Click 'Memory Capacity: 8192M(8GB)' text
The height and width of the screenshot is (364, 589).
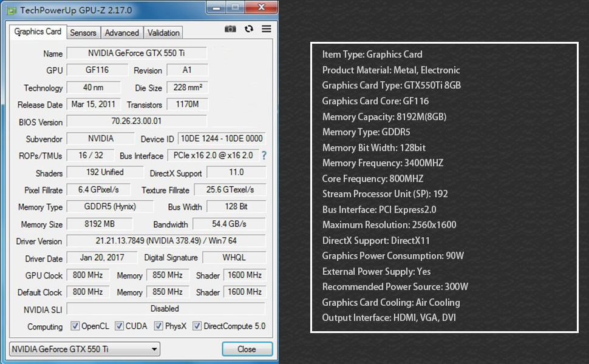pyautogui.click(x=384, y=116)
